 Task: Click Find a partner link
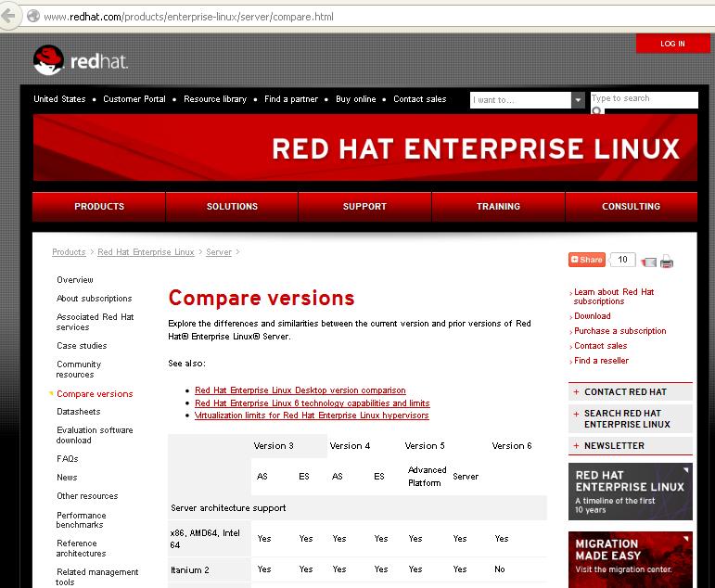tap(291, 99)
